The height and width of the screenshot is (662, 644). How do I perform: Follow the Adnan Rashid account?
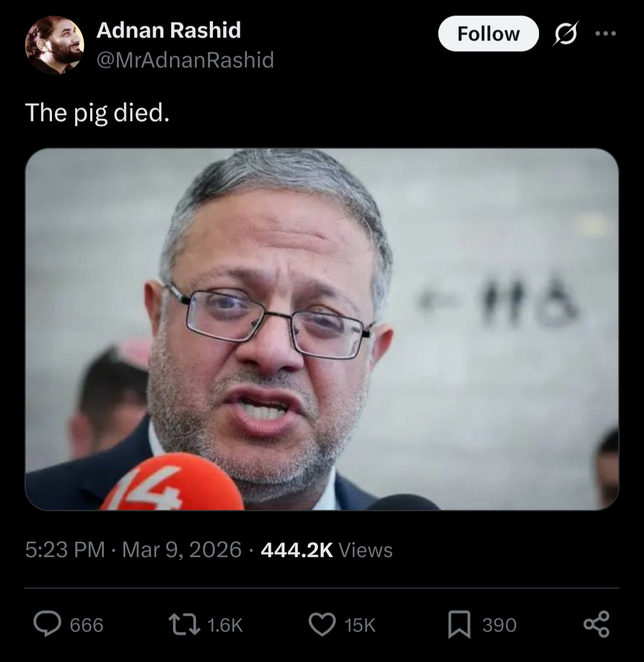[x=488, y=34]
